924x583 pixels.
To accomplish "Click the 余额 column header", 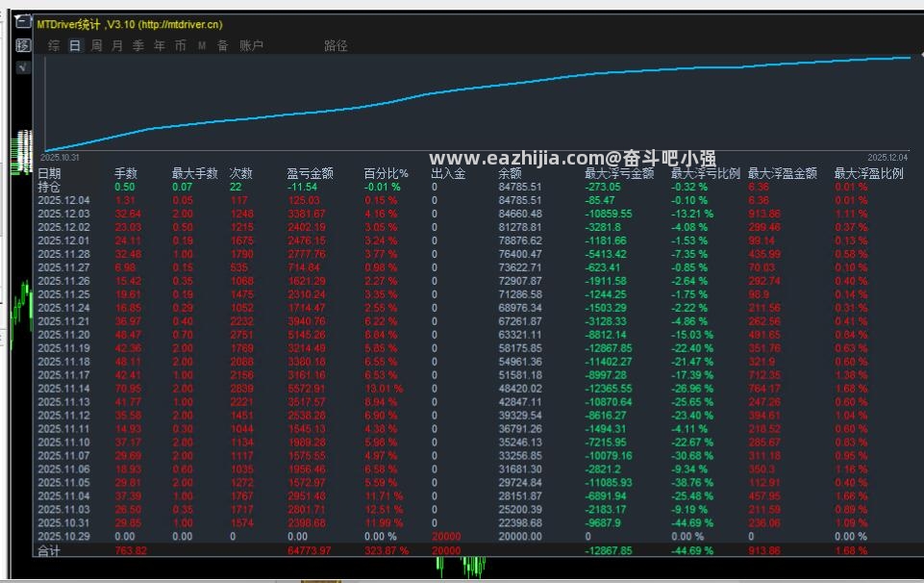I will click(510, 173).
